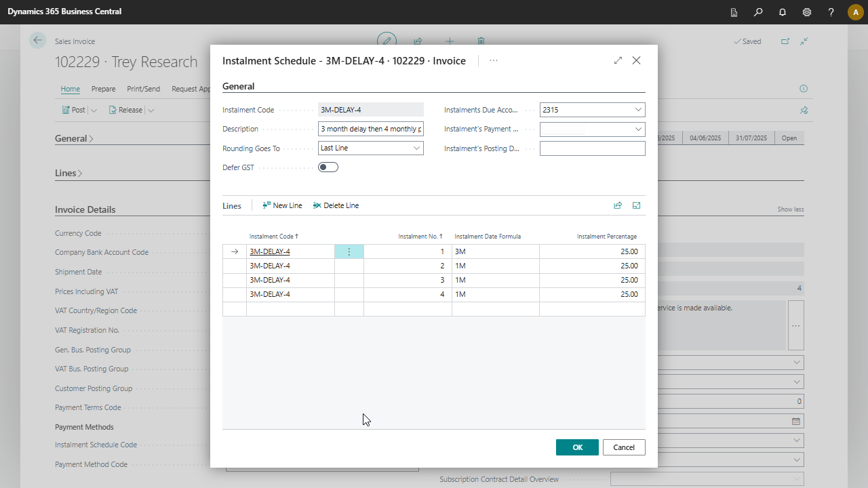
Task: Click the edit pencil icon on Sales Invoice
Action: pos(387,41)
